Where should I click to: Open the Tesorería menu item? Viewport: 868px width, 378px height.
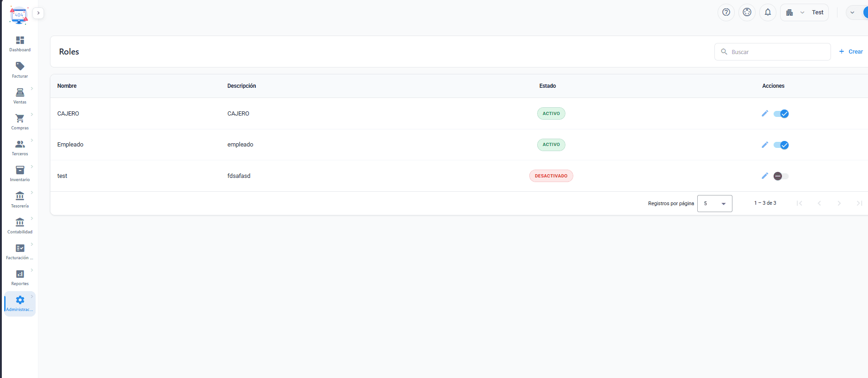coord(20,200)
